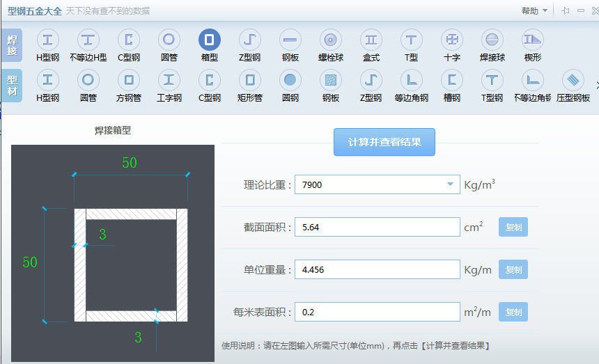Open the 焊接球 welded ball icon

[492, 40]
